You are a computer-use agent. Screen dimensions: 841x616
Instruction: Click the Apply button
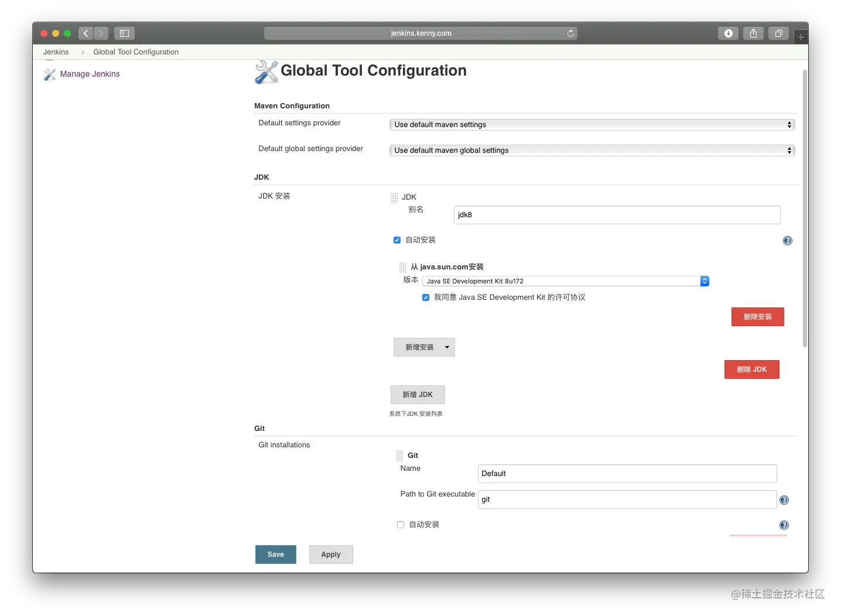(x=331, y=555)
